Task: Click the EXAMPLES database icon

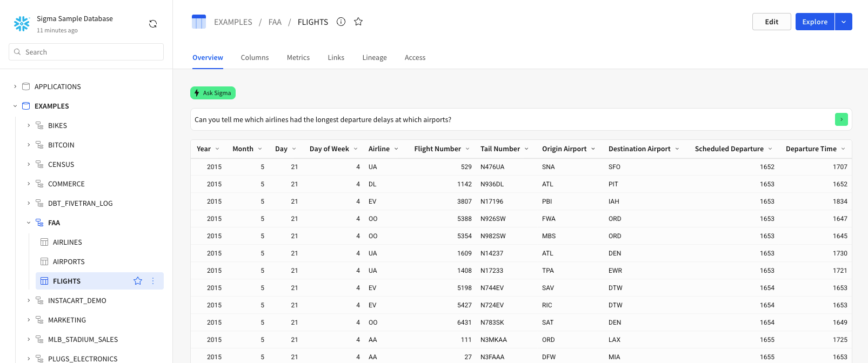Action: [x=26, y=106]
